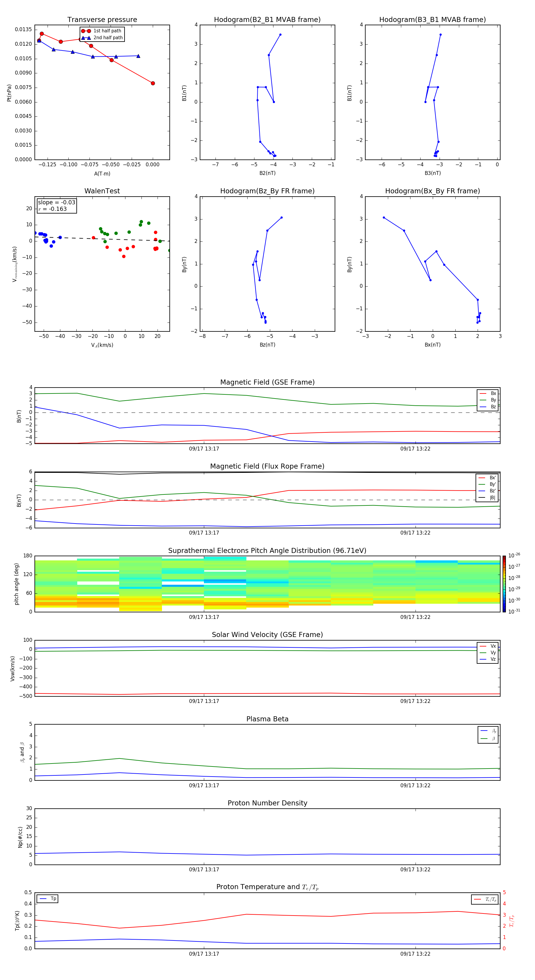Click the red data point at A = 0.000
This screenshot has height=980, width=535.
click(153, 83)
